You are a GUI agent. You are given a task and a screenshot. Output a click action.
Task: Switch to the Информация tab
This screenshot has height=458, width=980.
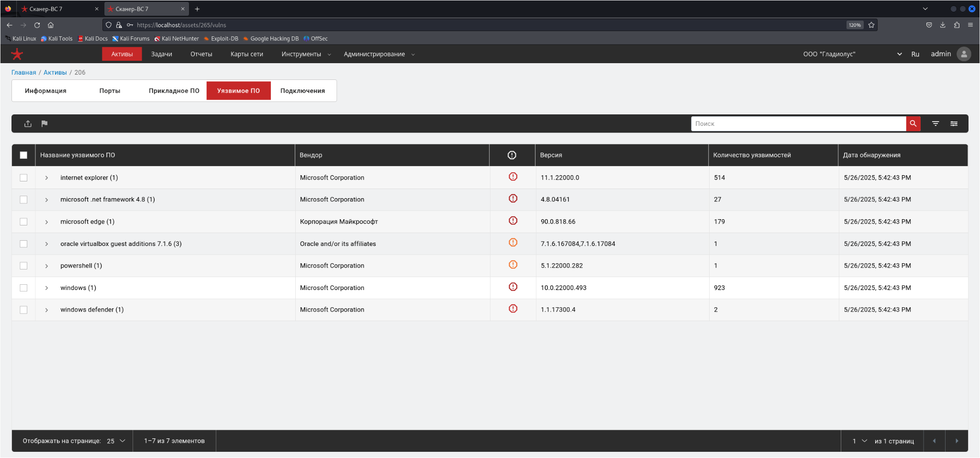pos(45,90)
